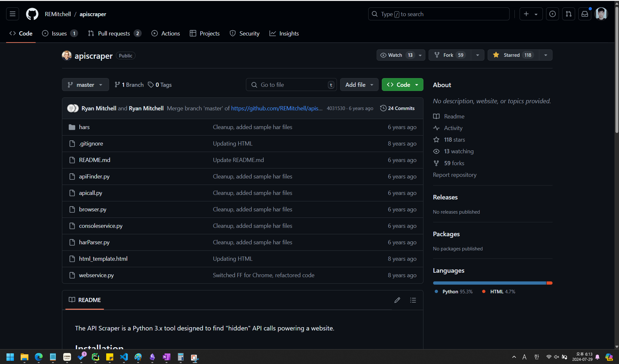Open the hamburger navigation menu
Screen dimensions: 619x364
tap(13, 14)
